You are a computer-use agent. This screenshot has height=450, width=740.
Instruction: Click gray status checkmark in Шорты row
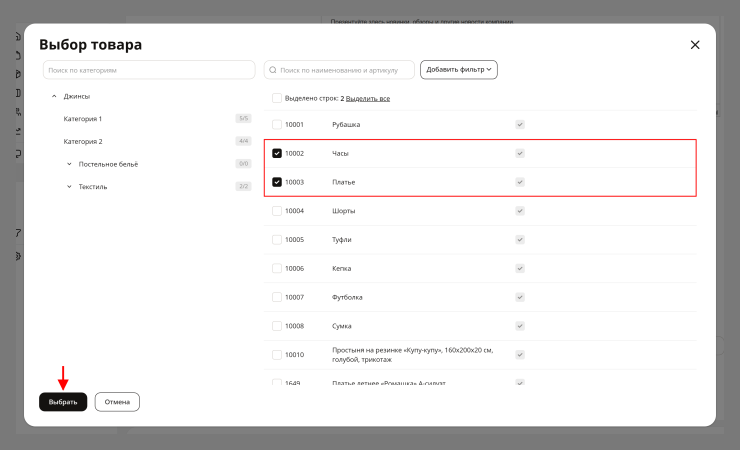coord(520,211)
